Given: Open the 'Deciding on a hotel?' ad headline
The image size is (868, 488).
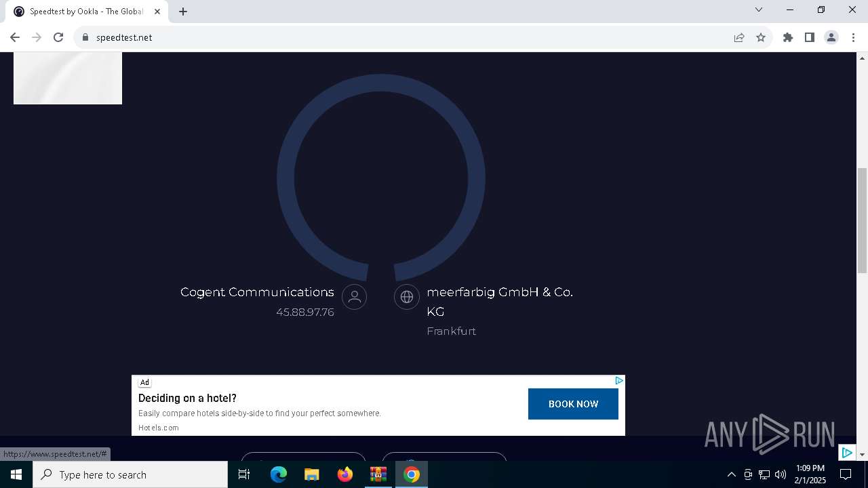Looking at the screenshot, I should tap(187, 398).
